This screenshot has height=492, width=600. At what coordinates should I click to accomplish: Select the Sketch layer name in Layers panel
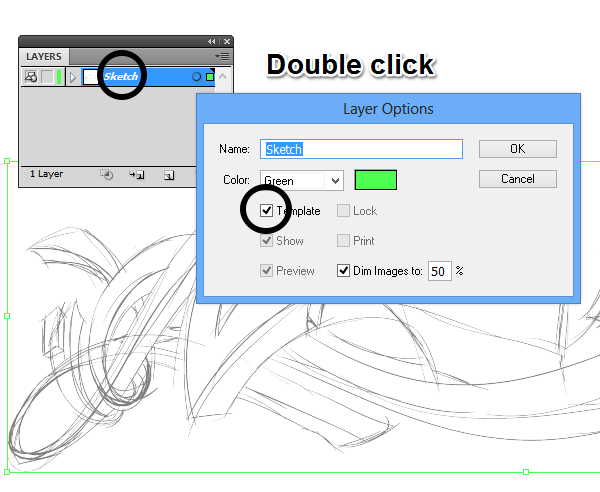(x=120, y=77)
